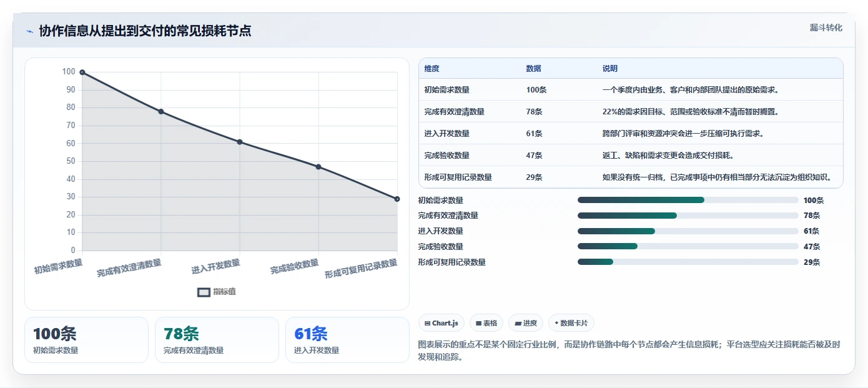
Task: Click the 47条 value beside the progress bar
Action: [812, 247]
